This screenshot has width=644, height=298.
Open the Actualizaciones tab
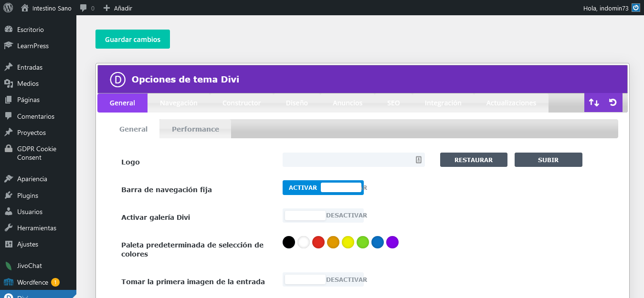(x=511, y=103)
